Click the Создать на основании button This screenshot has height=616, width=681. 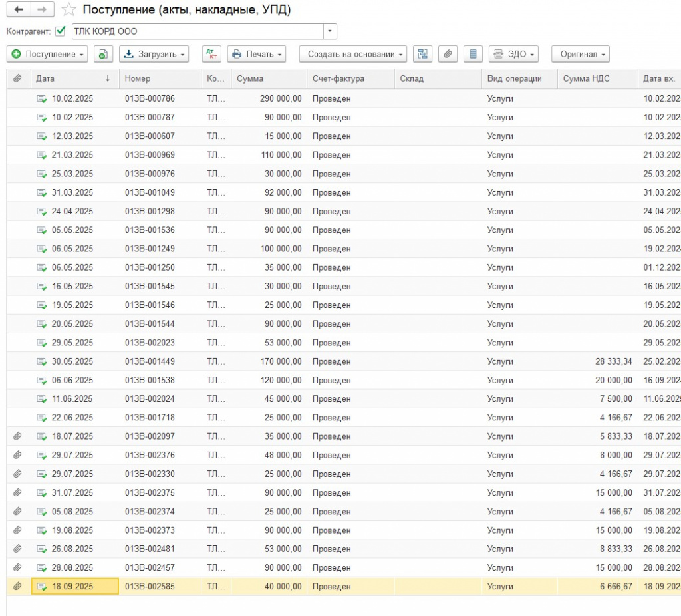coord(352,54)
